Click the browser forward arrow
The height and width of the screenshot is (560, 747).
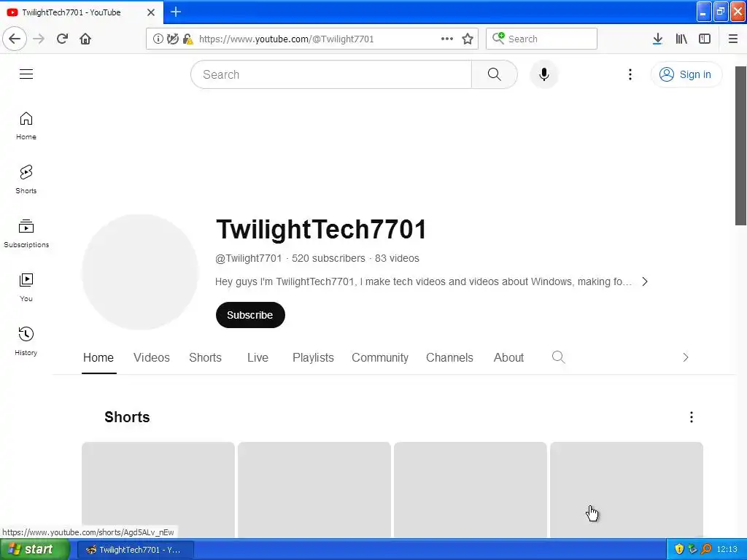point(39,39)
